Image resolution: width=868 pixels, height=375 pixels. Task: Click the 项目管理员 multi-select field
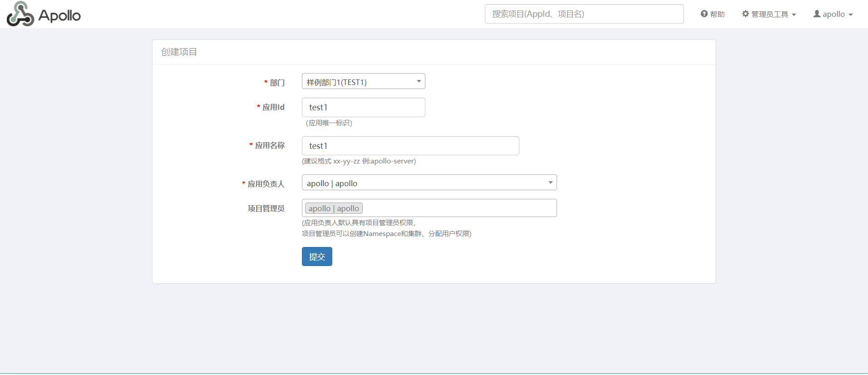[429, 208]
